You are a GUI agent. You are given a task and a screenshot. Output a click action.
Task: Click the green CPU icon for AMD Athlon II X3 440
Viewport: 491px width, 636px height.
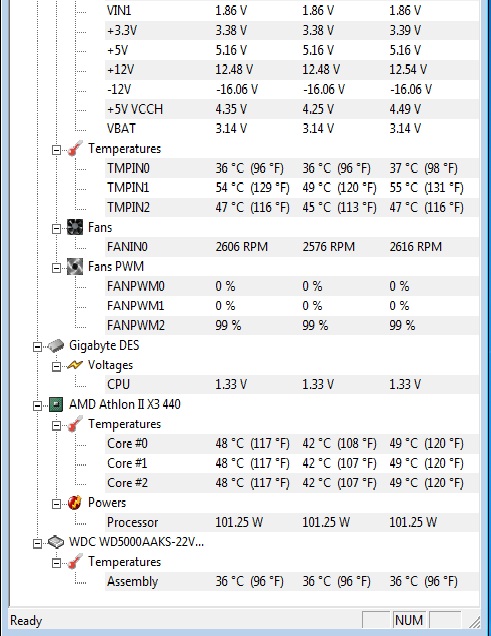tap(56, 404)
